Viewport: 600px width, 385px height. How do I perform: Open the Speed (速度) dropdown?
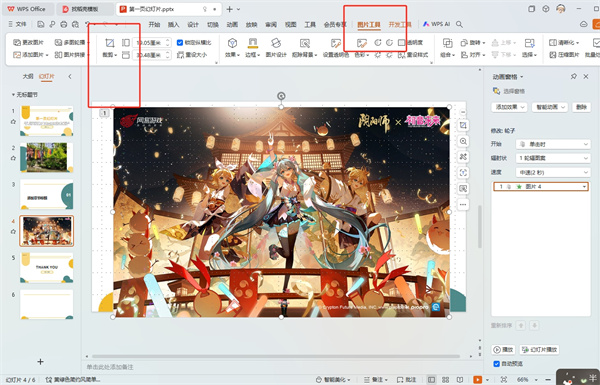coord(553,173)
